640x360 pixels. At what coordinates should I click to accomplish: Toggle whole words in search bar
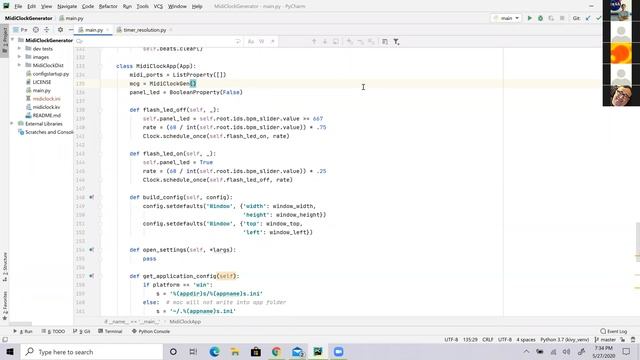pyautogui.click(x=262, y=42)
